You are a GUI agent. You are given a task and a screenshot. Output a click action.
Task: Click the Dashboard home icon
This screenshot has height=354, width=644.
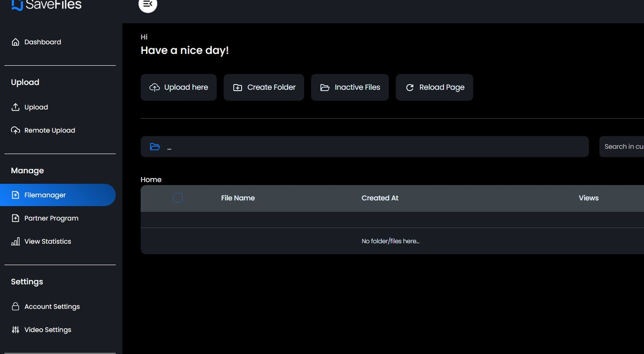click(x=16, y=42)
